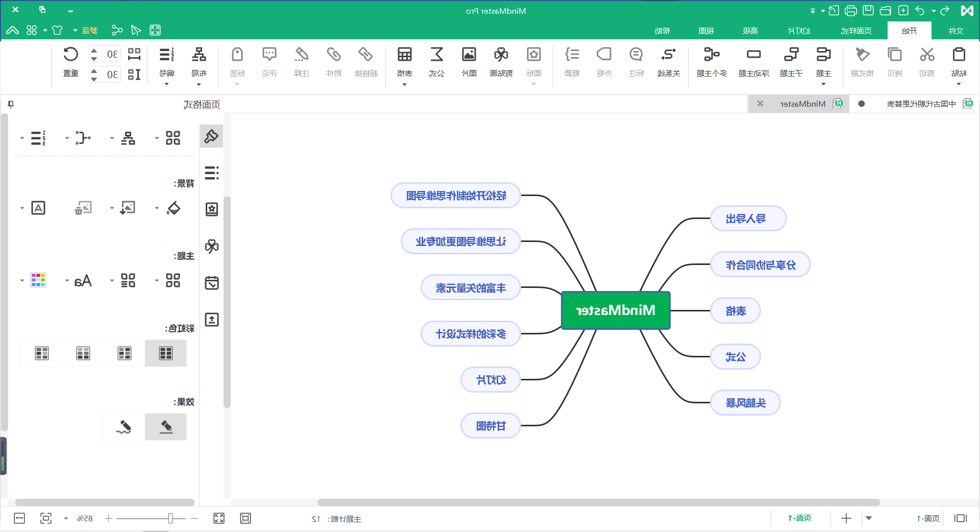The height and width of the screenshot is (532, 980).
Task: Create a new document with the plus-box icon
Action: (903, 10)
